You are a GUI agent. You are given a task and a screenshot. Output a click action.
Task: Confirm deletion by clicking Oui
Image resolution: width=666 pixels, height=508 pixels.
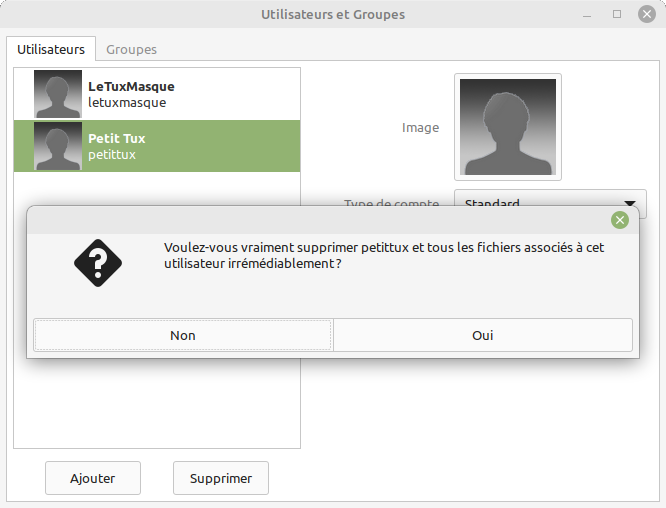pos(483,335)
